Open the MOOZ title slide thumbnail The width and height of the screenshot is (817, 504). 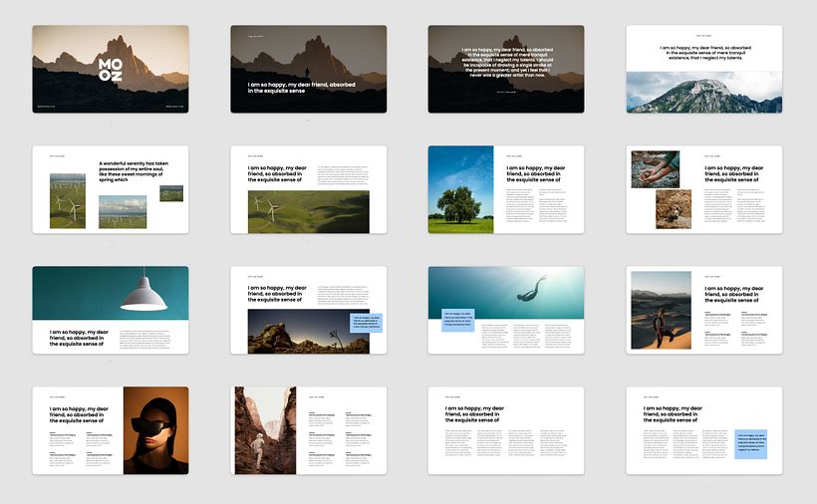[111, 69]
